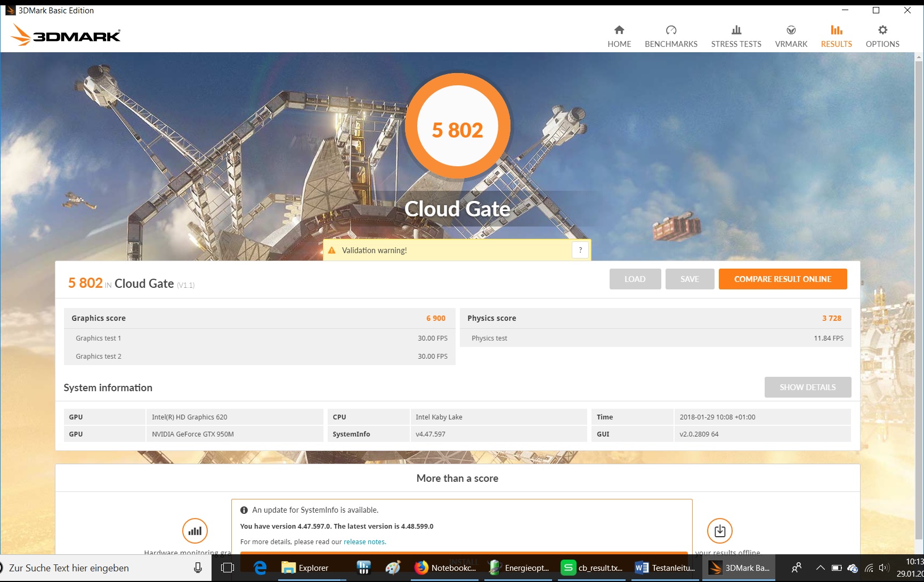This screenshot has height=582, width=924.
Task: Click the hardware monitoring graph icon
Action: tap(195, 531)
